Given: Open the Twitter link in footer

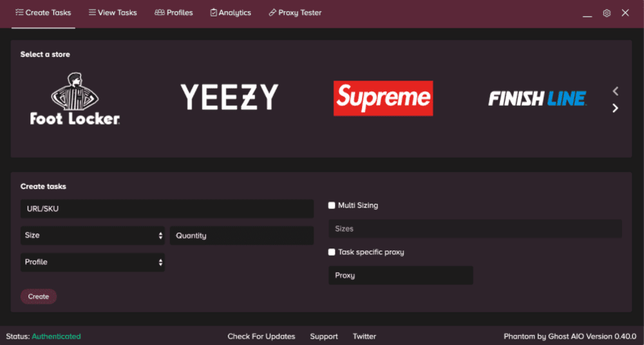Looking at the screenshot, I should [x=365, y=337].
